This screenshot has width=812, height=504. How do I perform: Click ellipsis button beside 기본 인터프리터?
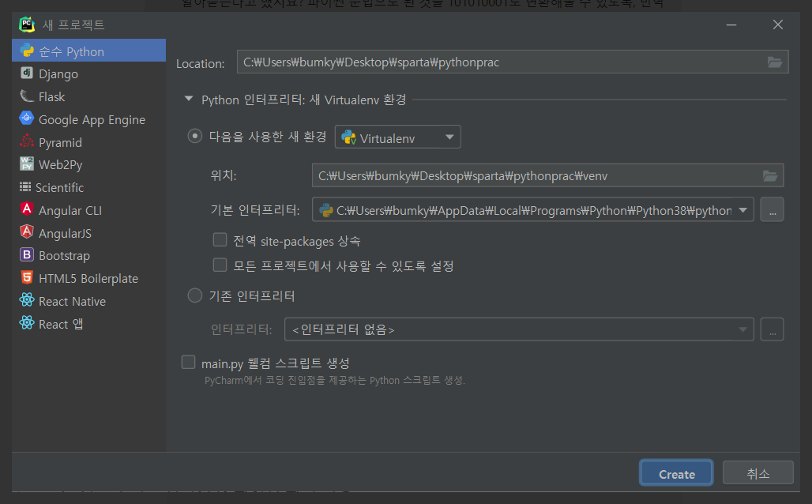point(773,210)
